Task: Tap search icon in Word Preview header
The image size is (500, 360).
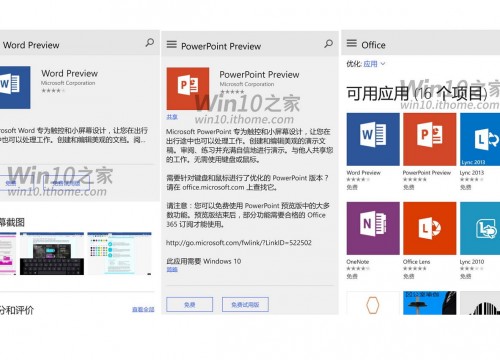Action: pyautogui.click(x=150, y=42)
